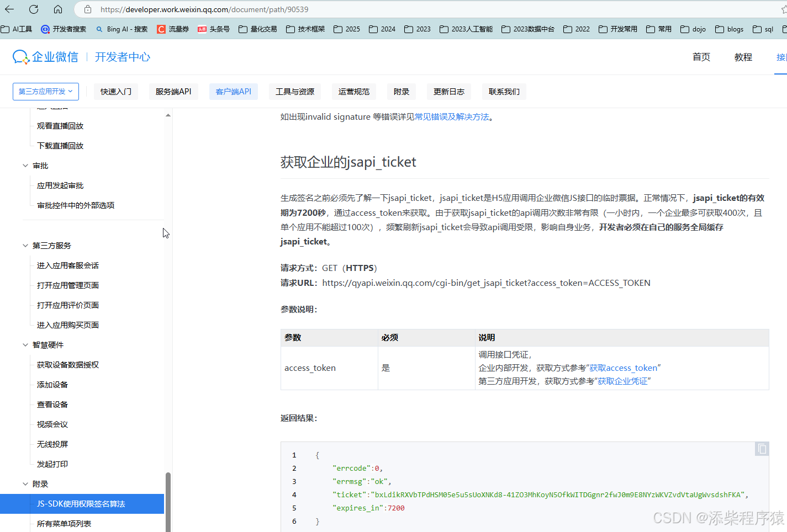Open 常见错误及解决方法 link
Image resolution: width=787 pixels, height=532 pixels.
(x=452, y=116)
